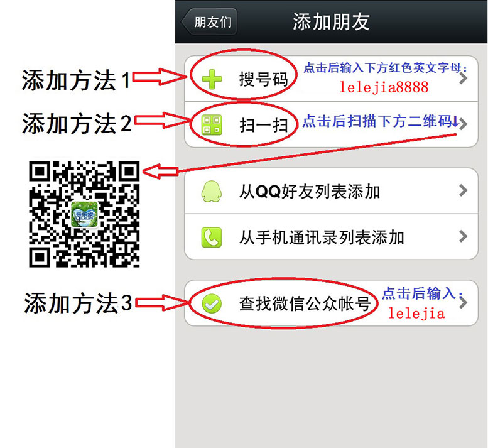Select the 扫一扫 menu entry

331,124
